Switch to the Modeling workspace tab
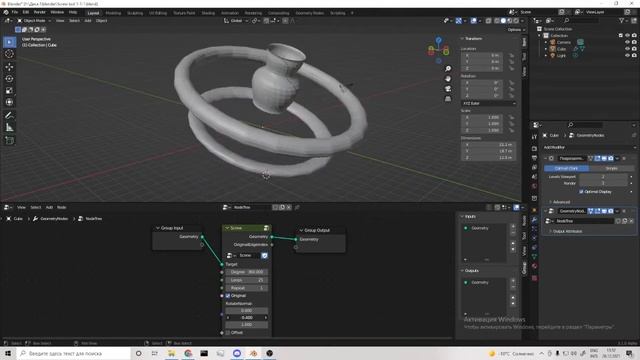Screen dimensions: 640x360 pyautogui.click(x=113, y=13)
